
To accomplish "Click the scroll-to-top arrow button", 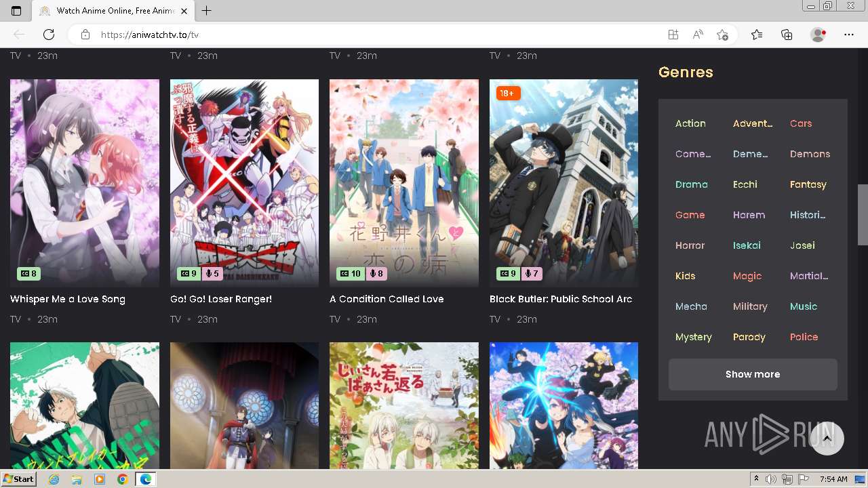I will click(x=827, y=439).
